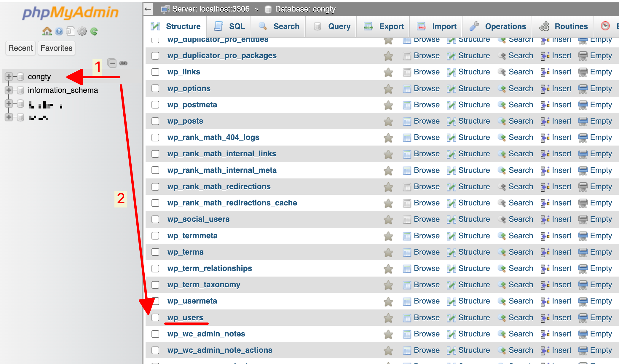Click the Favorites button in sidebar
Viewport: 619px width, 364px height.
(56, 48)
